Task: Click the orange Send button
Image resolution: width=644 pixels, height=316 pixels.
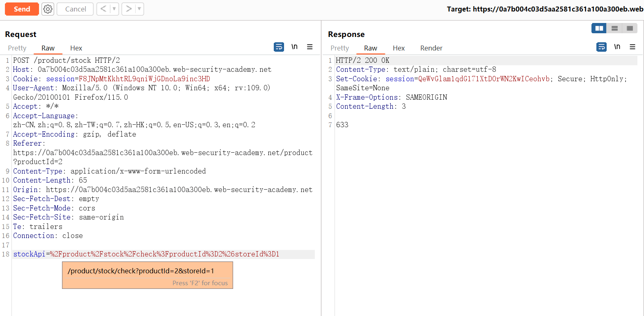Action: click(x=22, y=9)
